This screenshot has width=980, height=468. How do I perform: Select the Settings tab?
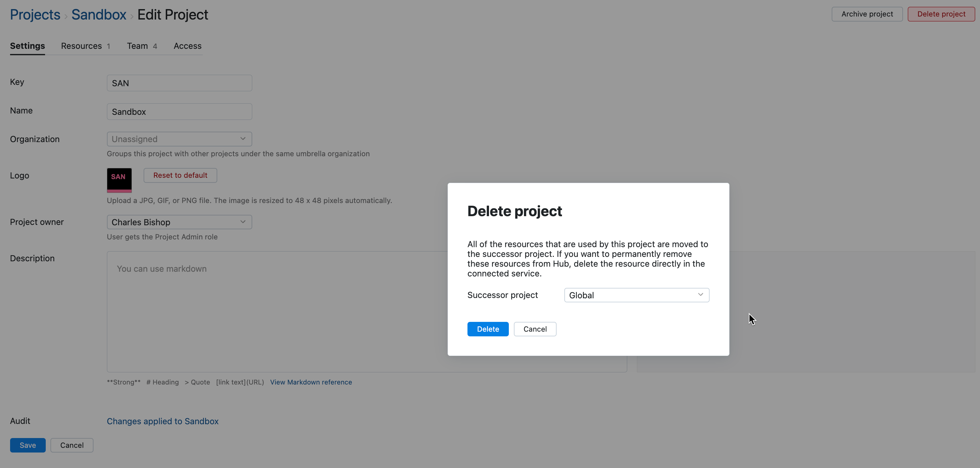27,46
